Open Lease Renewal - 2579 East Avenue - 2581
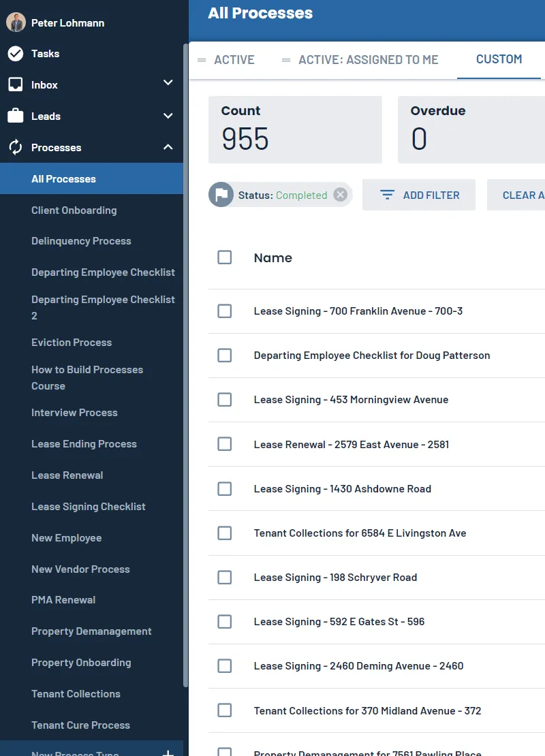This screenshot has height=756, width=545. (x=351, y=444)
